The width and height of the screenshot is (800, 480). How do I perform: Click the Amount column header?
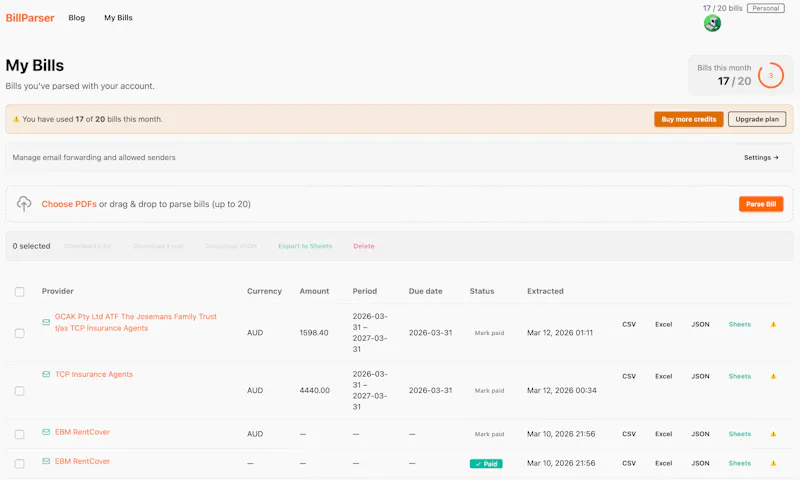click(x=314, y=291)
